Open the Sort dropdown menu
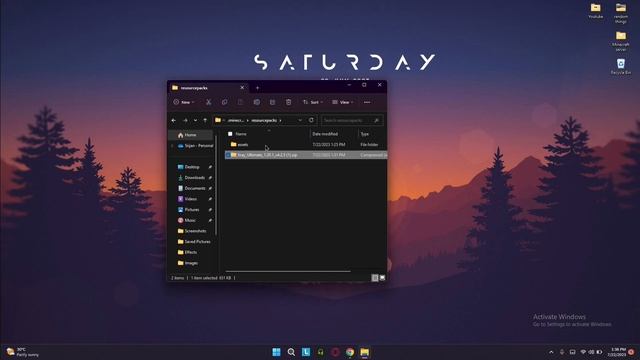 coord(313,102)
